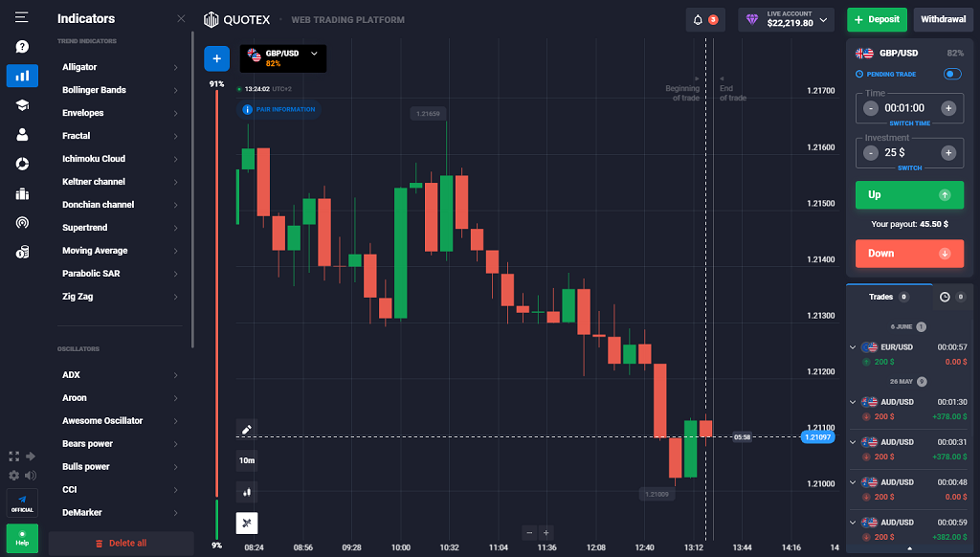Click the green Up trade button
Screen dimensions: 980x557
click(908, 195)
